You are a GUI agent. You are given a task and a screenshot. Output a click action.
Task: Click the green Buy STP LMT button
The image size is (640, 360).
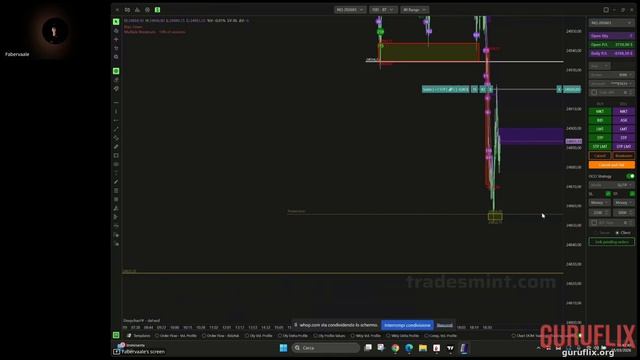(x=600, y=146)
